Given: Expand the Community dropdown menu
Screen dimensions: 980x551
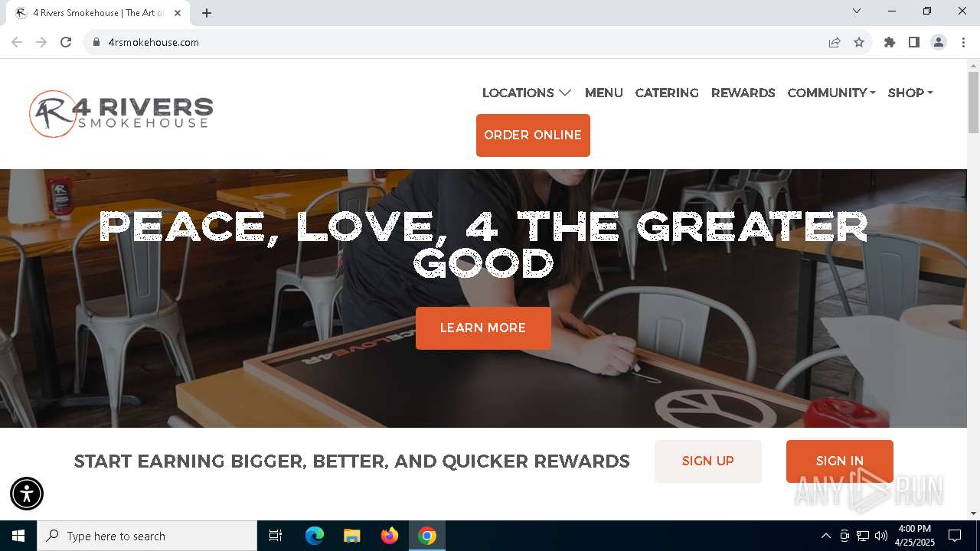Looking at the screenshot, I should [x=831, y=93].
